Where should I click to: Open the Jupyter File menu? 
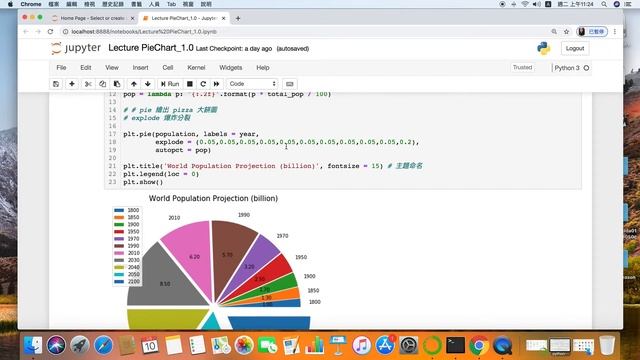pyautogui.click(x=61, y=68)
